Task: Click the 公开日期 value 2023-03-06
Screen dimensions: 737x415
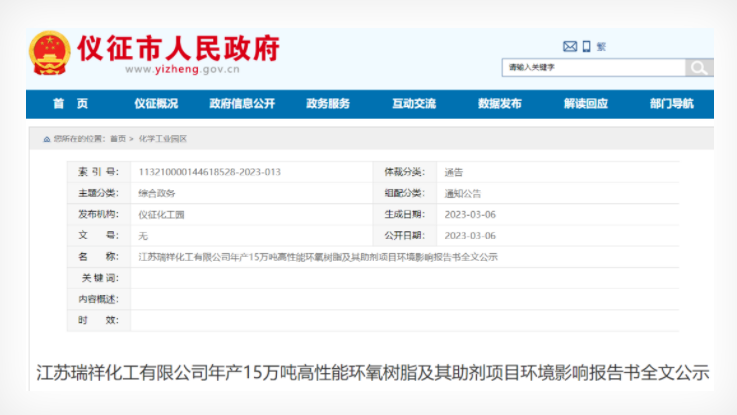Action: [470, 235]
